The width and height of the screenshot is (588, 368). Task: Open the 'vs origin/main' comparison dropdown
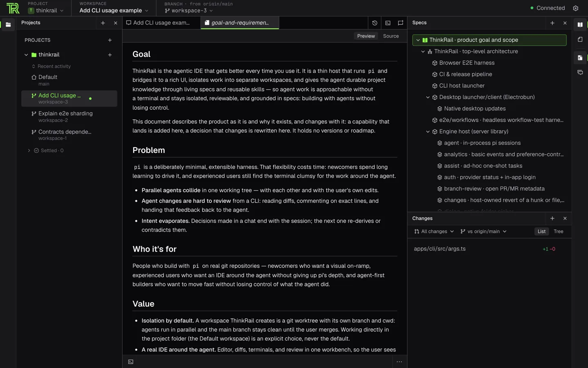pyautogui.click(x=483, y=231)
